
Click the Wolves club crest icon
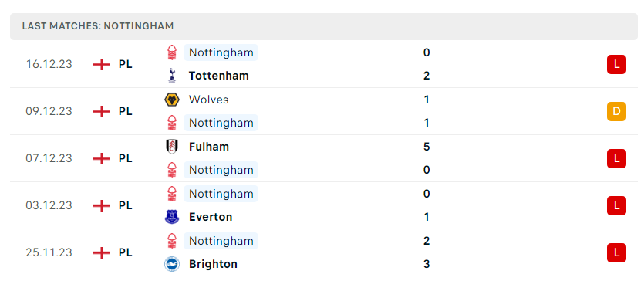point(172,100)
